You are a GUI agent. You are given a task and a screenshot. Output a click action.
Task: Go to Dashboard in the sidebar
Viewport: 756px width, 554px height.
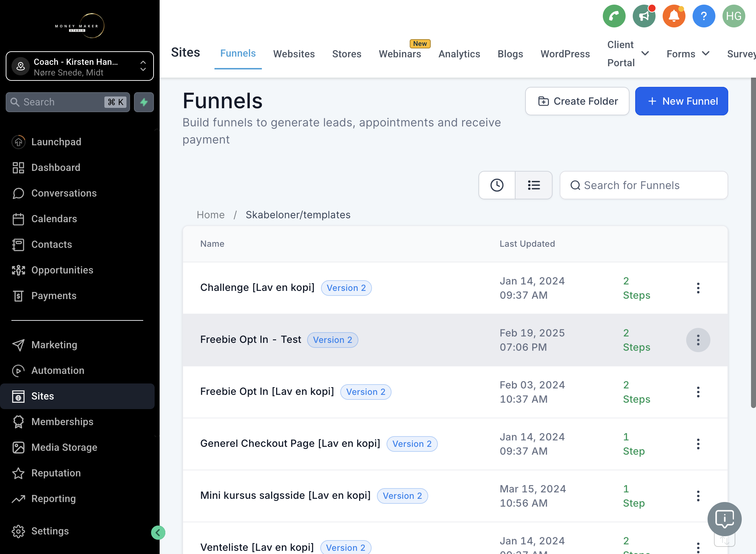[77, 167]
